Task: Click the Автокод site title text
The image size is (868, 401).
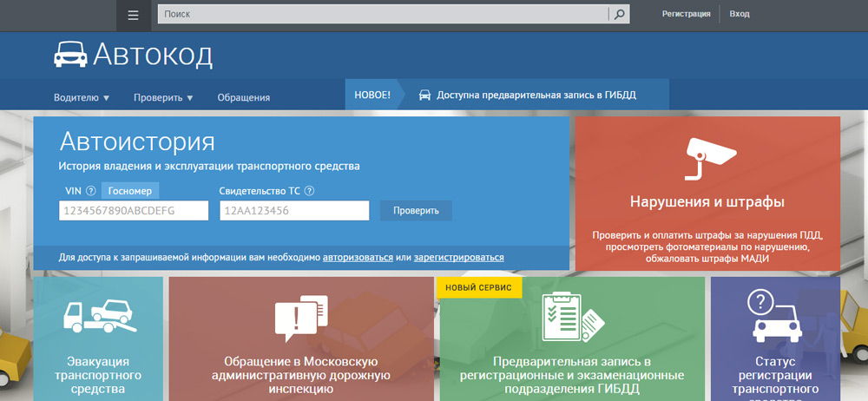Action: point(152,55)
